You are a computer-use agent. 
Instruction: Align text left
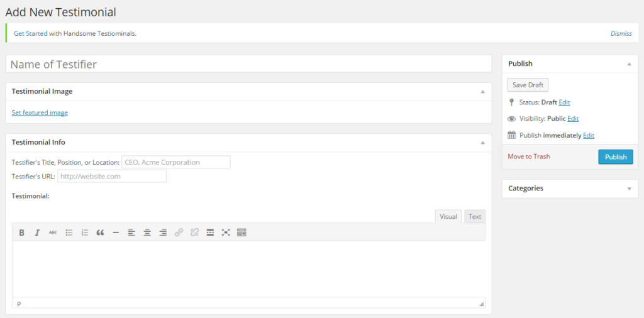(131, 233)
